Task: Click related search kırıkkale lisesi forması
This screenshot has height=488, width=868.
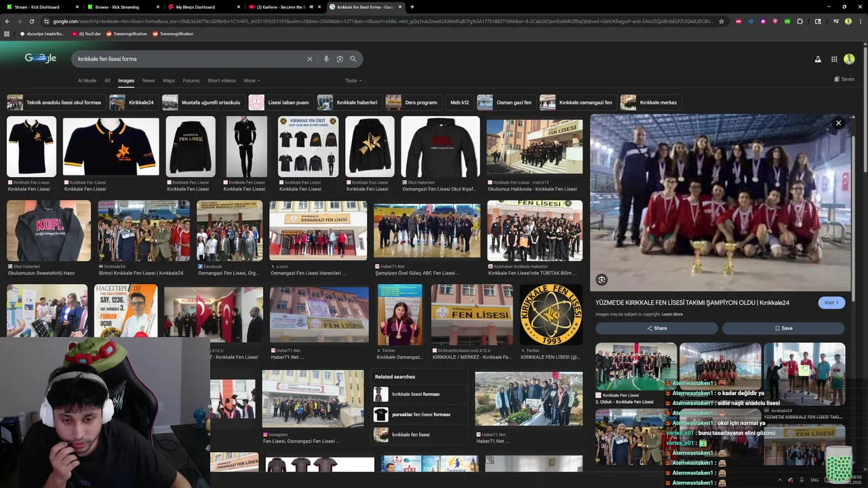Action: tap(420, 394)
